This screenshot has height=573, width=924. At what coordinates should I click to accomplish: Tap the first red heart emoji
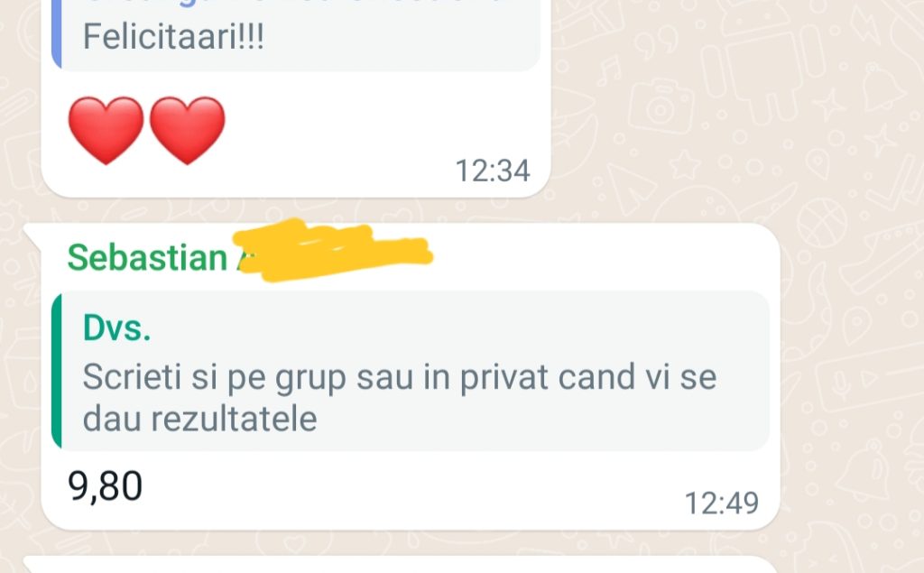106,130
